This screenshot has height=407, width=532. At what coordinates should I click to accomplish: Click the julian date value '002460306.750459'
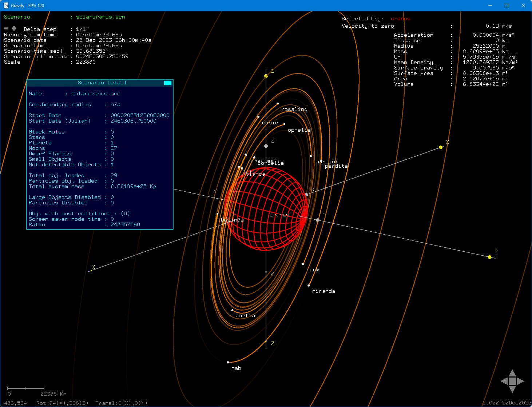(x=102, y=57)
